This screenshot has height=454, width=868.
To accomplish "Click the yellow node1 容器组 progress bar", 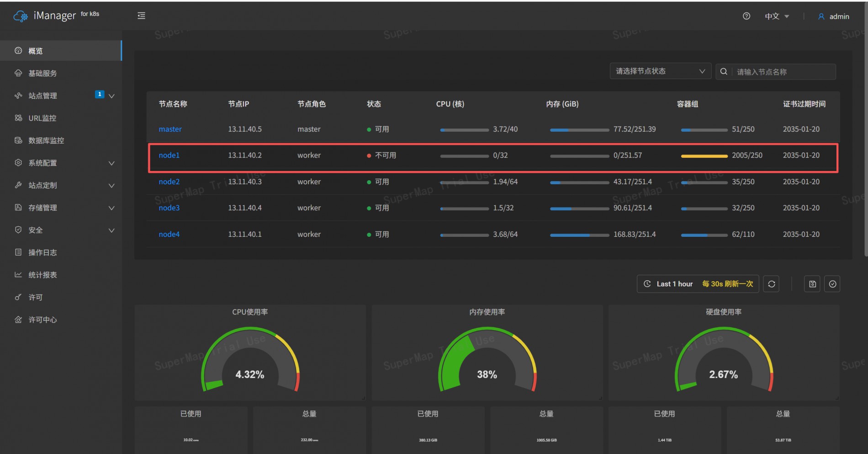I will [x=704, y=156].
